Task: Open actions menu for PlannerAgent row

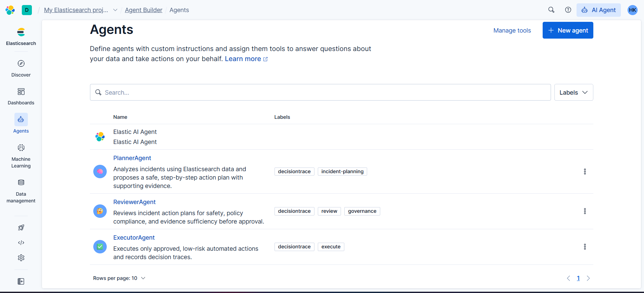Action: 585,172
